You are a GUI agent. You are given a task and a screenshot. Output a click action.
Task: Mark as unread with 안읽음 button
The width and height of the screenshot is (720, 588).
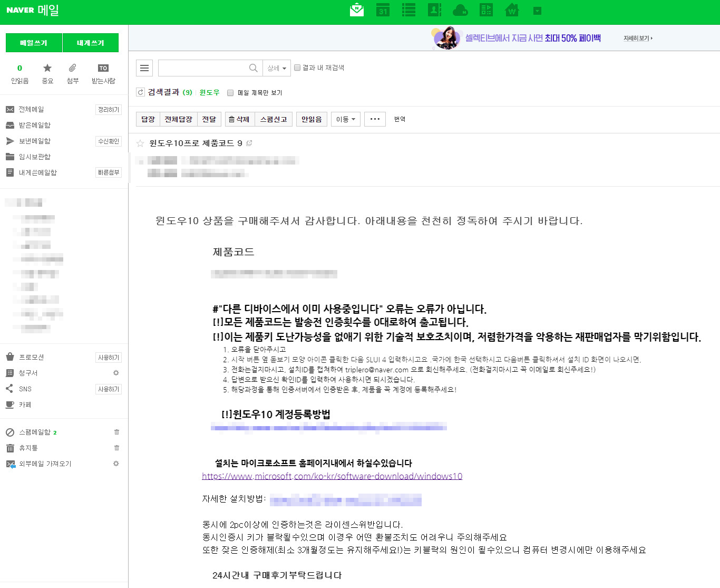[x=312, y=119]
